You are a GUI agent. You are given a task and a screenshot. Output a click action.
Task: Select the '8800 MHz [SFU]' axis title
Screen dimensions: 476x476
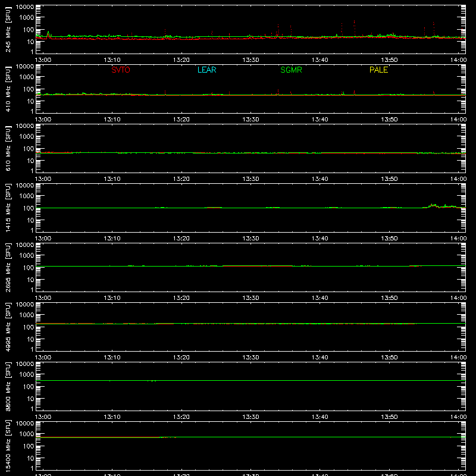(x=8, y=386)
